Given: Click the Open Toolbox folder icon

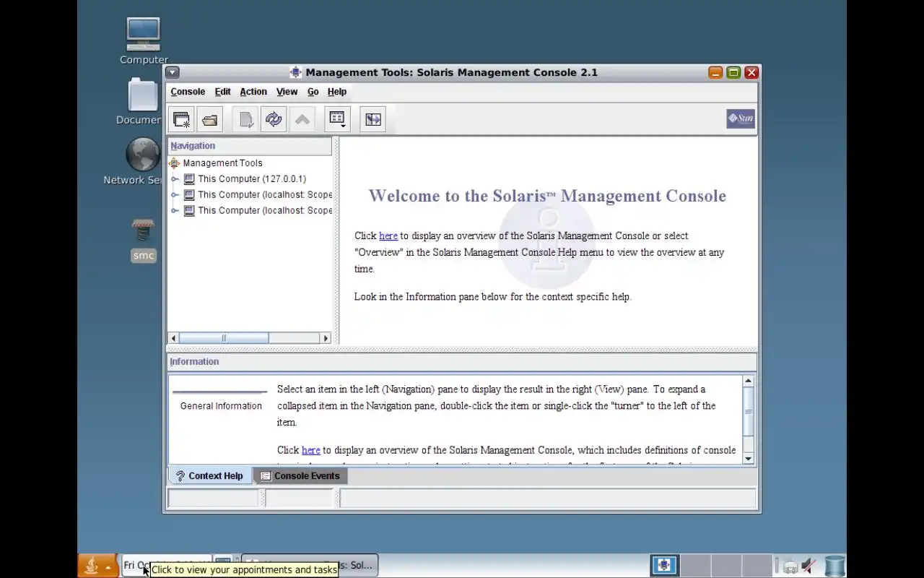Looking at the screenshot, I should (x=210, y=119).
